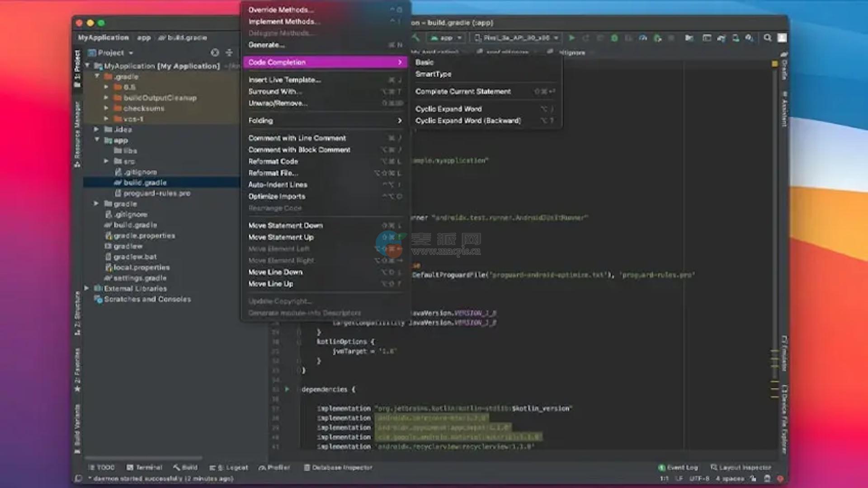
Task: Click the Attach Debugger to Process icon
Action: tap(658, 38)
